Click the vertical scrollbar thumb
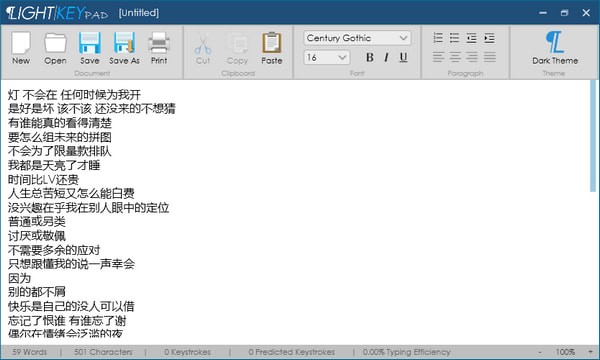Image resolution: width=600 pixels, height=360 pixels. coord(593,136)
